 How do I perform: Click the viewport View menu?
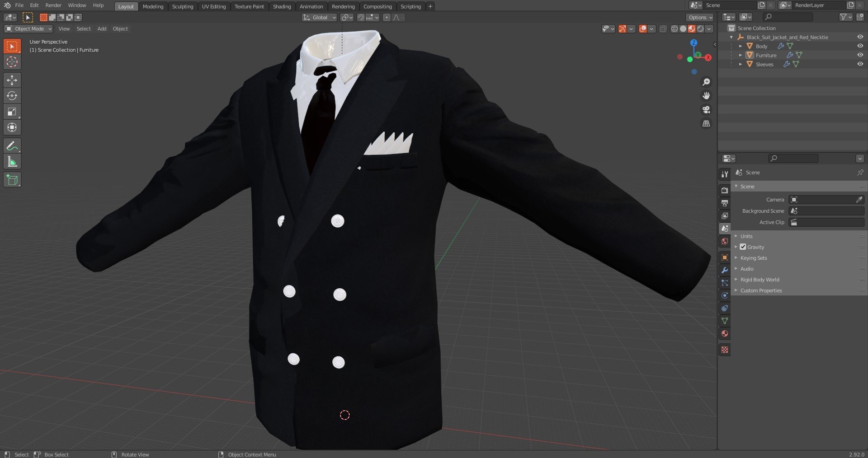point(64,29)
